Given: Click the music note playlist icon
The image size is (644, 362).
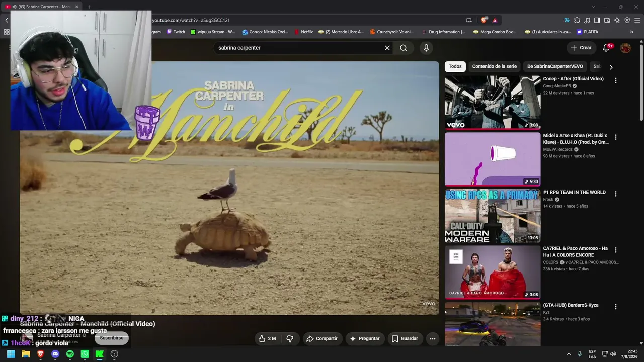Looking at the screenshot, I should click(587, 20).
